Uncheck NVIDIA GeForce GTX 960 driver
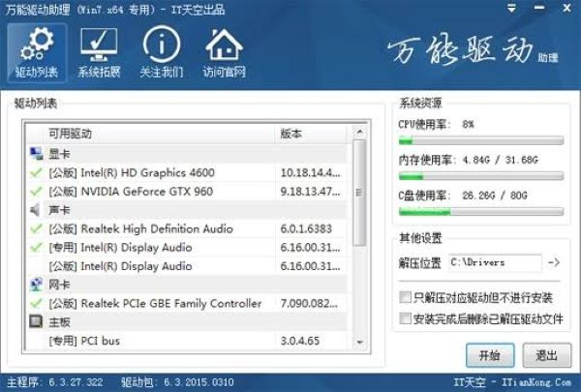The height and width of the screenshot is (392, 581). [x=37, y=192]
